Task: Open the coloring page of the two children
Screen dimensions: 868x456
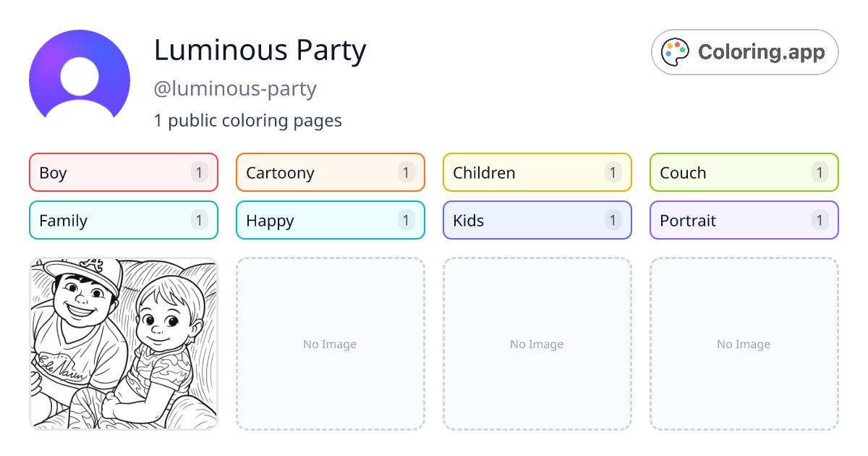Action: tap(123, 344)
